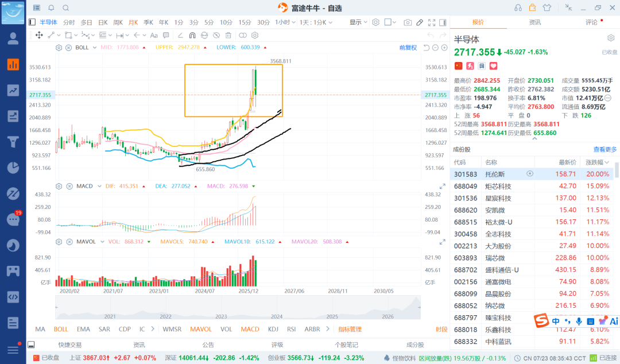
Task: Toggle the overlapping circles compare tool
Action: coord(243,35)
